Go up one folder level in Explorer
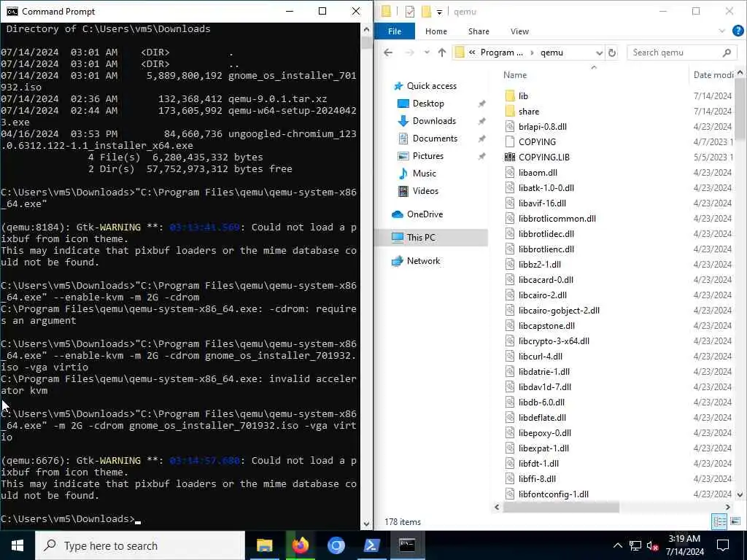747x560 pixels. click(441, 52)
